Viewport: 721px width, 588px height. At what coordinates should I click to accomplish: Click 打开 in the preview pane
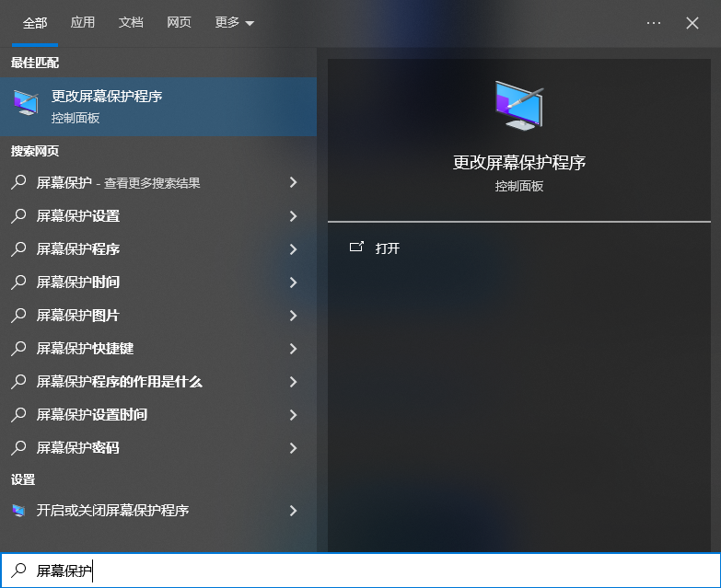387,248
